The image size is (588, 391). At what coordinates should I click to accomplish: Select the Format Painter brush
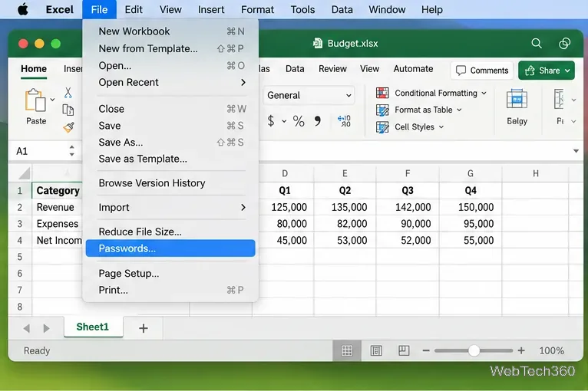pos(68,127)
